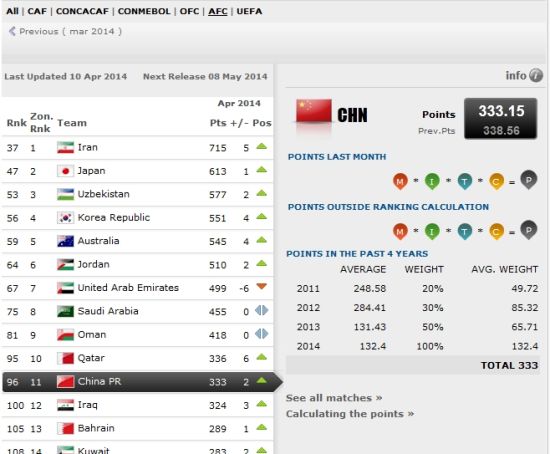
Task: Open See all matches link
Action: [334, 398]
